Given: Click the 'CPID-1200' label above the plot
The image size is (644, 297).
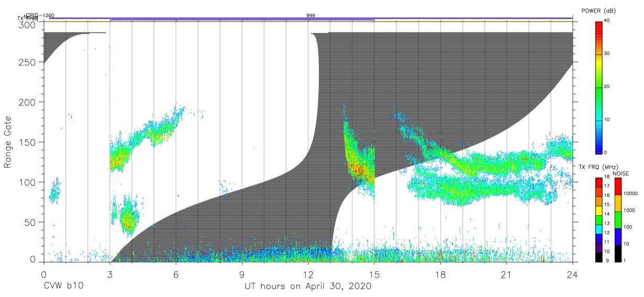Looking at the screenshot, I should point(40,16).
